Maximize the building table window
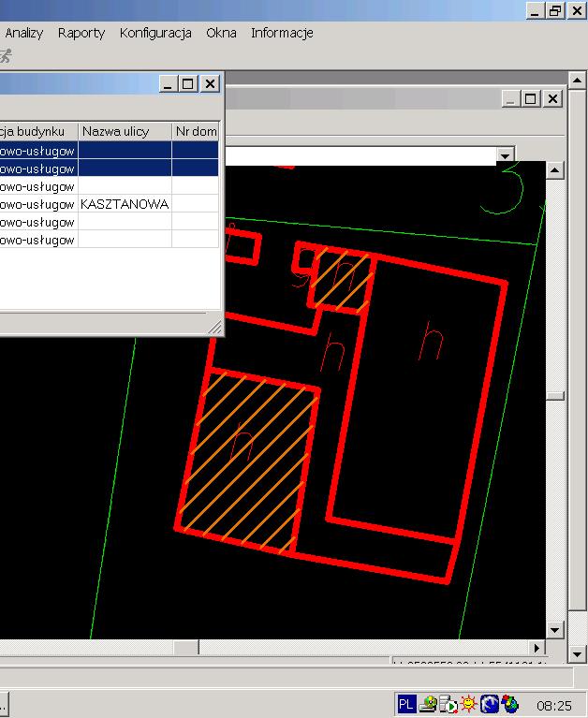 [x=188, y=84]
